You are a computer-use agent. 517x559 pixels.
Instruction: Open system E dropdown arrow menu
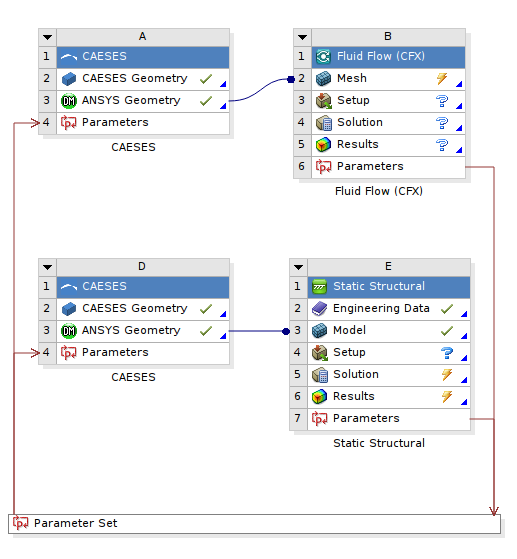click(298, 267)
